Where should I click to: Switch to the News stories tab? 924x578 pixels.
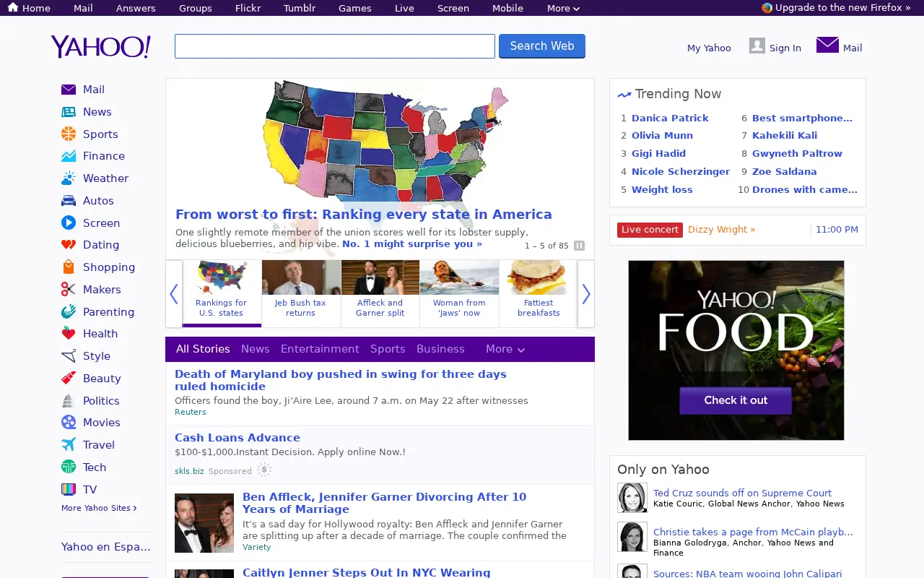256,349
